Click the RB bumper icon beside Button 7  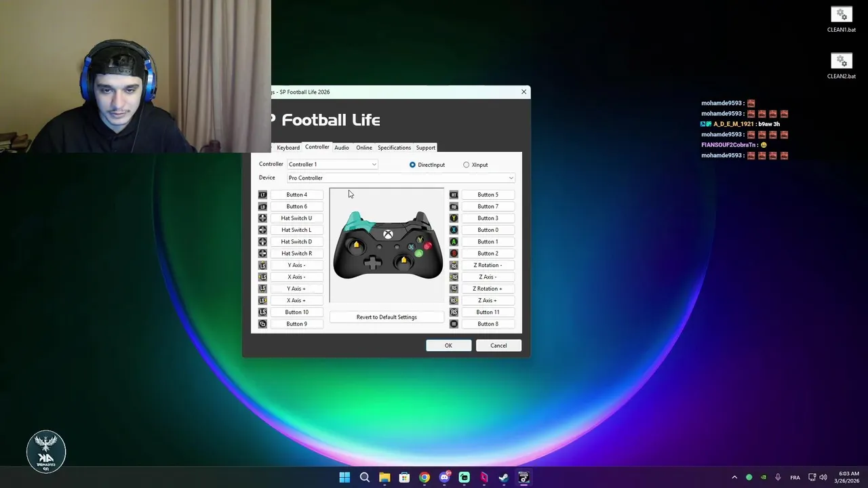point(454,206)
